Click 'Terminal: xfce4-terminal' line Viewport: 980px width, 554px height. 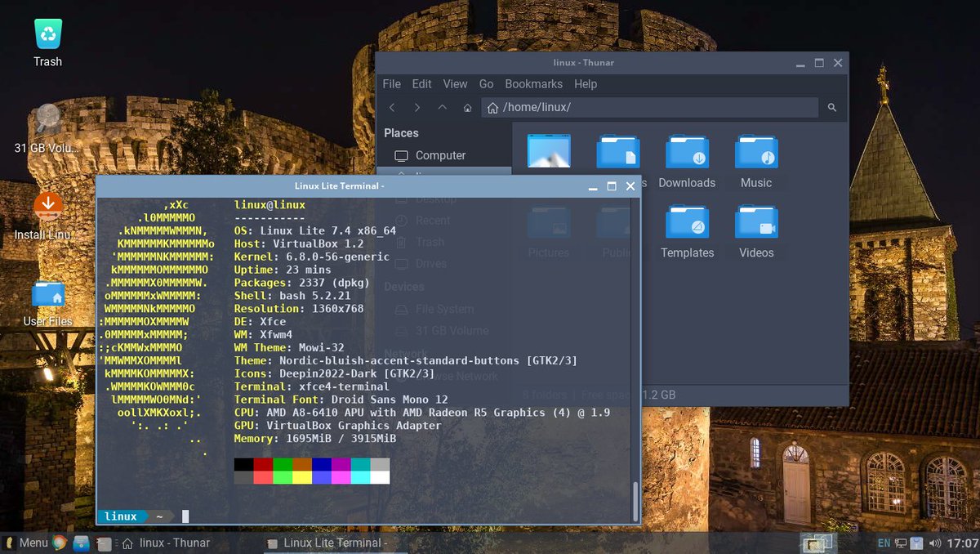[312, 386]
